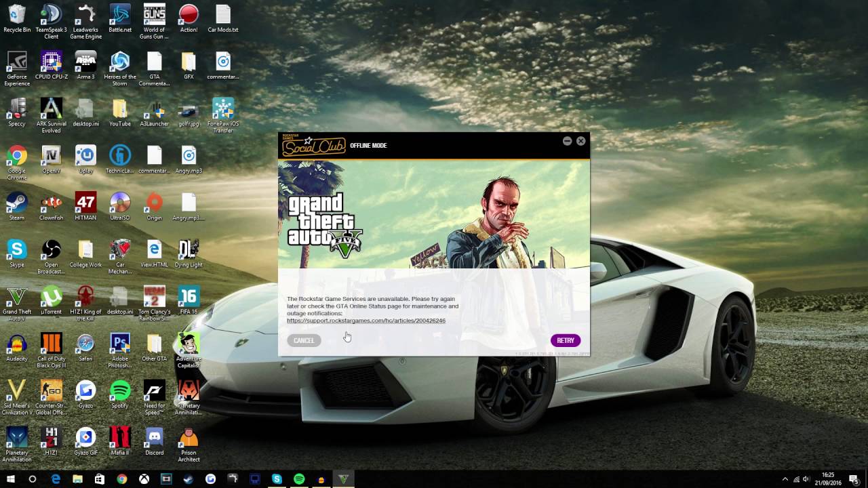Click the greyed CANCEL button
Viewport: 868px width, 488px height.
(304, 340)
